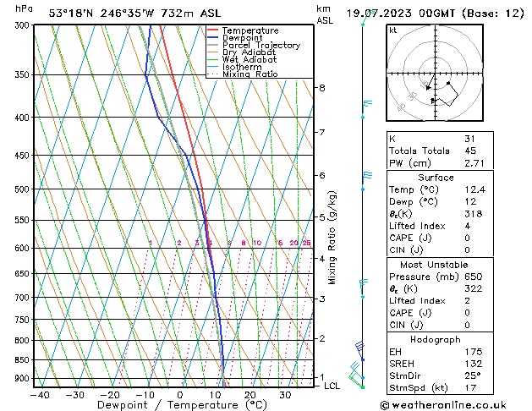Click the weatheronline.co.uk copyright text
532x411 pixels.
pos(443,405)
